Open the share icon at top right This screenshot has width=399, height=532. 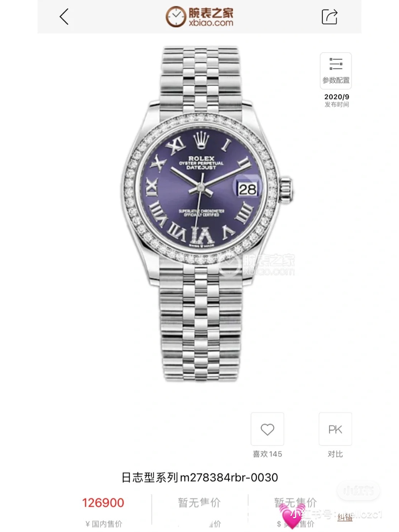pyautogui.click(x=329, y=16)
